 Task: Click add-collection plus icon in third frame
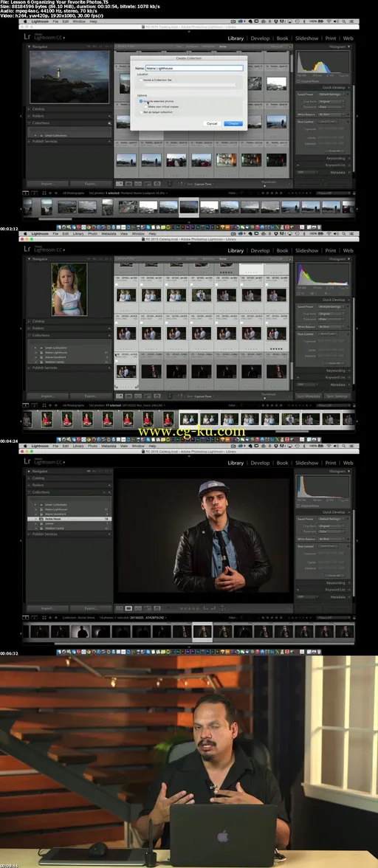click(109, 492)
